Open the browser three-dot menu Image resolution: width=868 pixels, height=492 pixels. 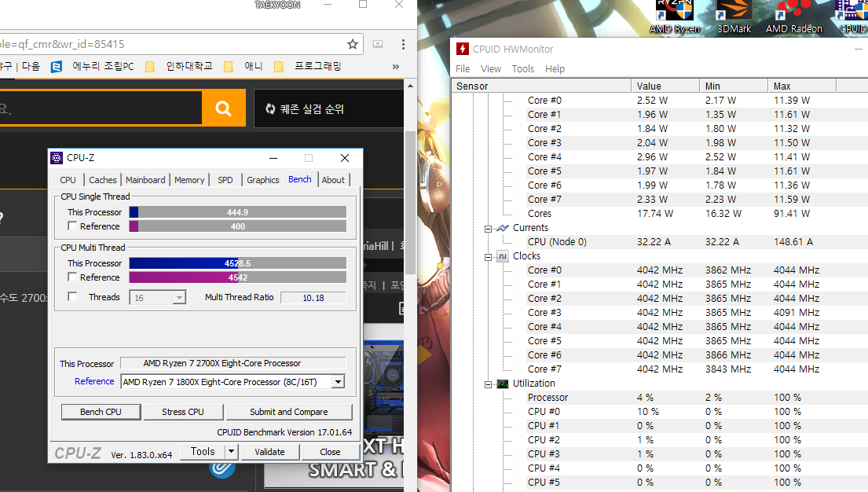point(403,44)
